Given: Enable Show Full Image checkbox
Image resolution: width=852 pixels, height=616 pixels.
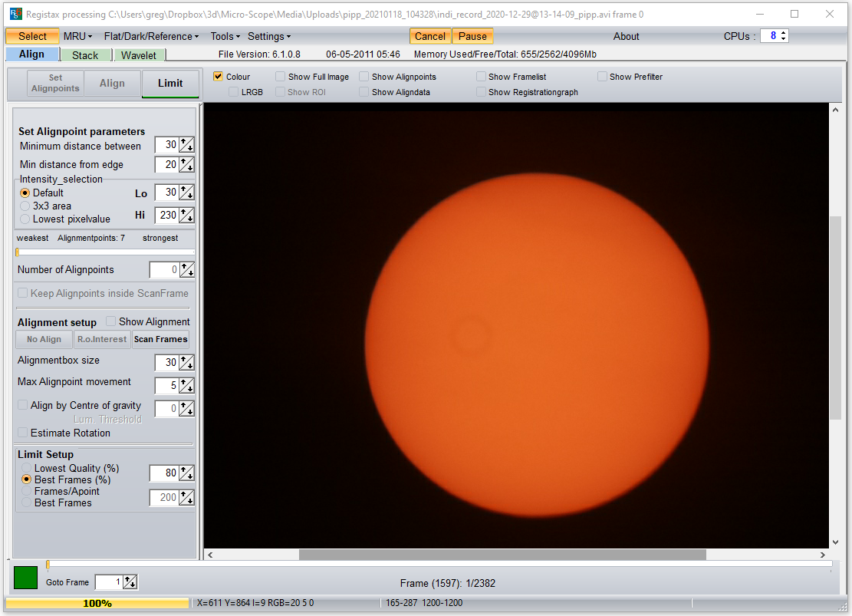Looking at the screenshot, I should click(280, 77).
